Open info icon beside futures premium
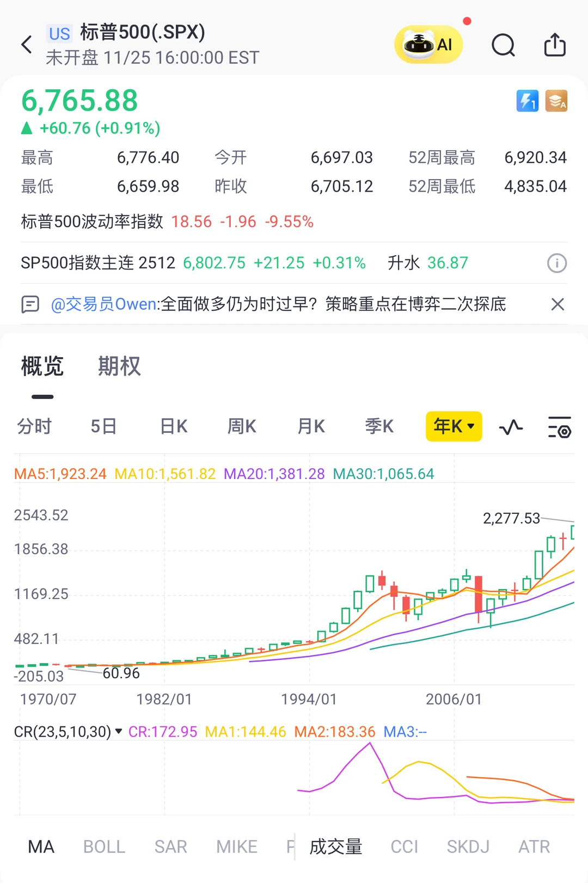Image resolution: width=588 pixels, height=883 pixels. click(x=556, y=263)
